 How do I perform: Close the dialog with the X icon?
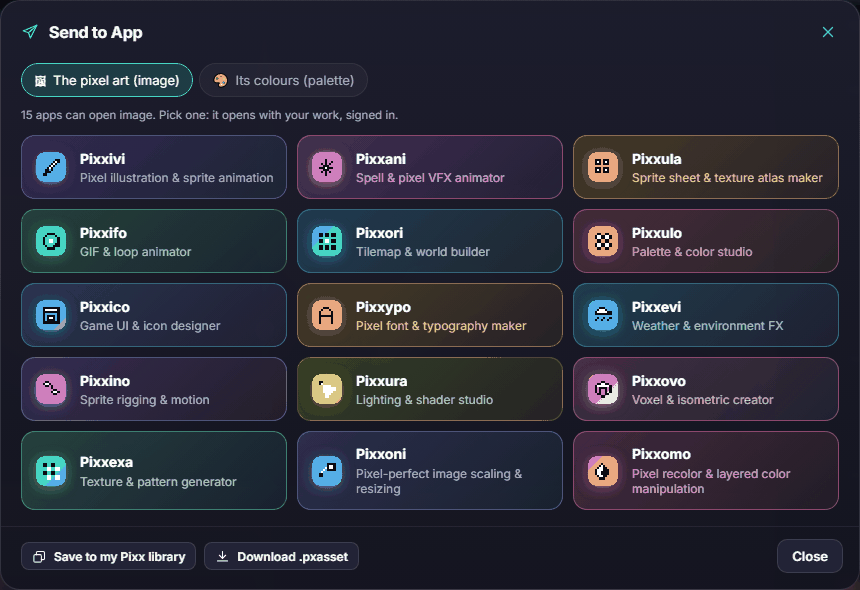828,32
